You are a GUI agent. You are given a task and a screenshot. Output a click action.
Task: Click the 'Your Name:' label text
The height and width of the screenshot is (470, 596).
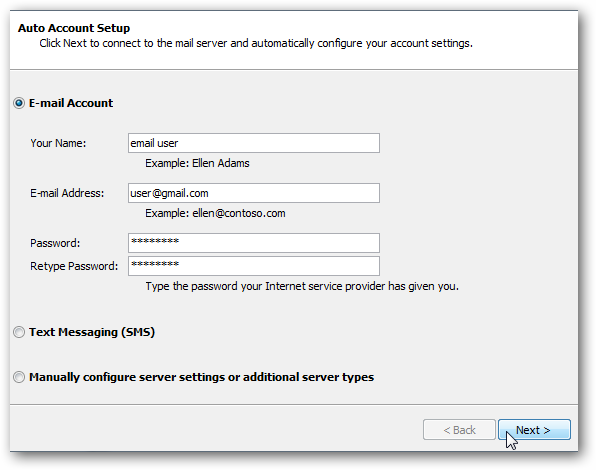(x=58, y=143)
